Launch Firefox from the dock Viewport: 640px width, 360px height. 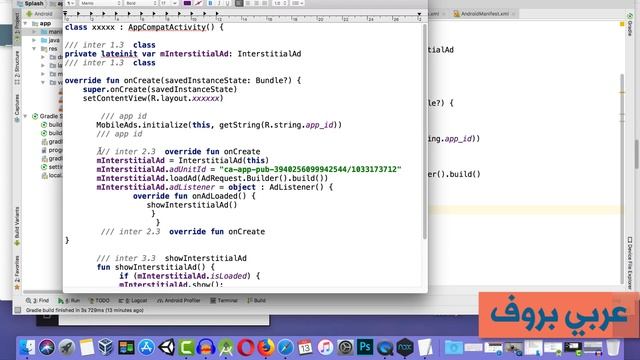(266, 347)
